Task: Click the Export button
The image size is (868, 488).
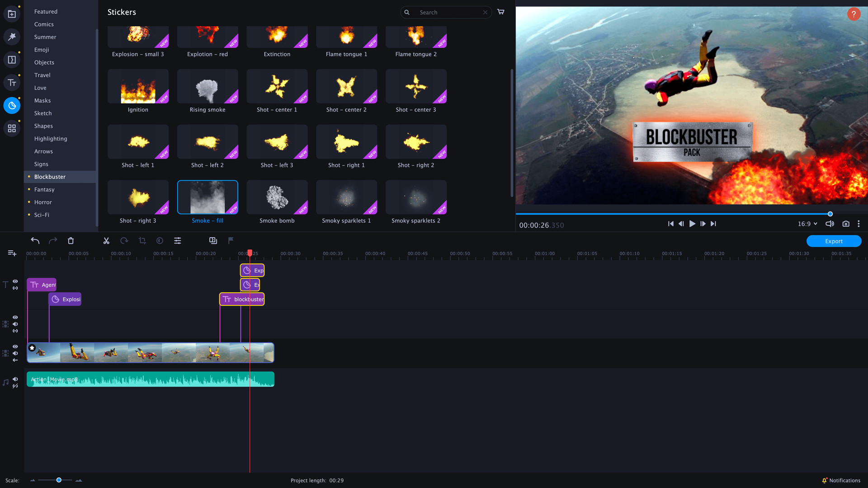Action: pyautogui.click(x=834, y=241)
